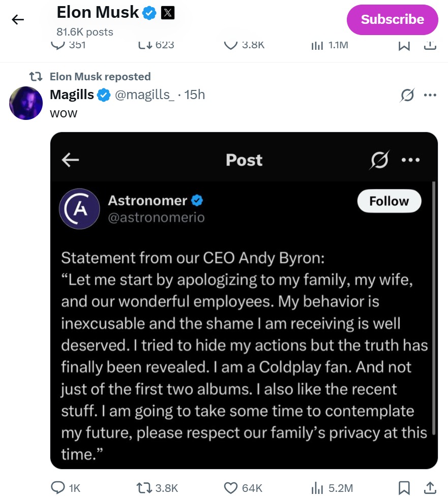Like the Magills post with 64K likes
This screenshot has height=497, width=448.
(231, 487)
